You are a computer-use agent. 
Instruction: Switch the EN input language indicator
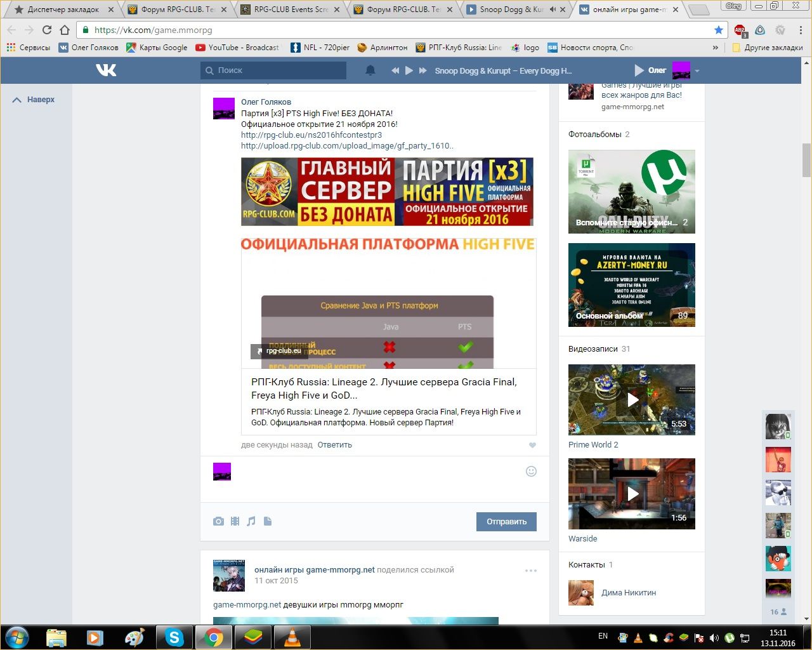(x=603, y=636)
